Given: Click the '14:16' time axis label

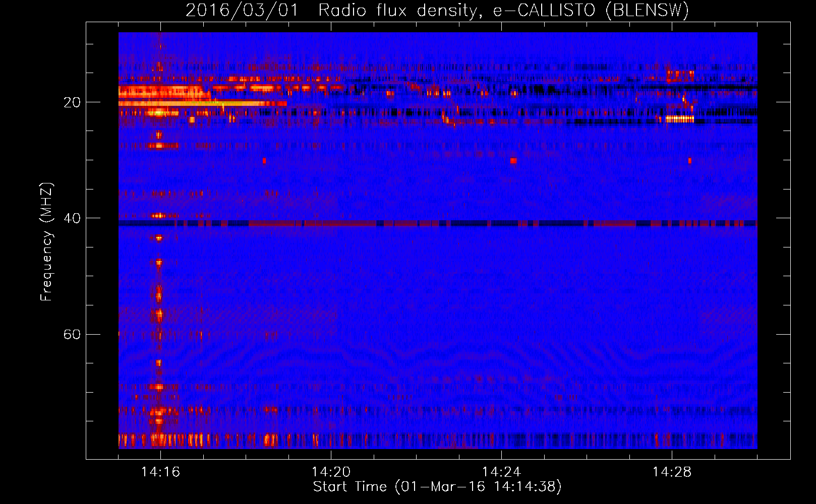Looking at the screenshot, I should click(x=160, y=472).
